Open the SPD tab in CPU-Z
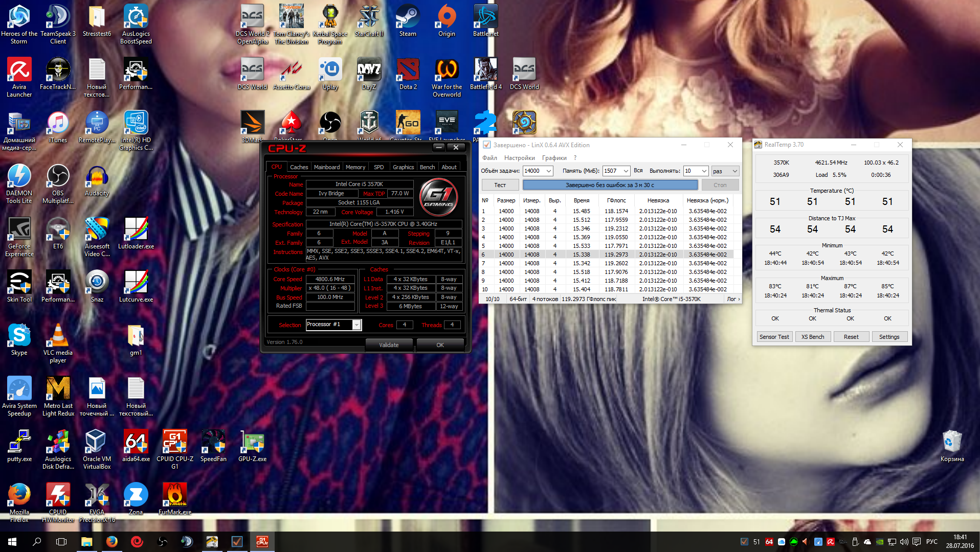This screenshot has height=552, width=980. 378,167
